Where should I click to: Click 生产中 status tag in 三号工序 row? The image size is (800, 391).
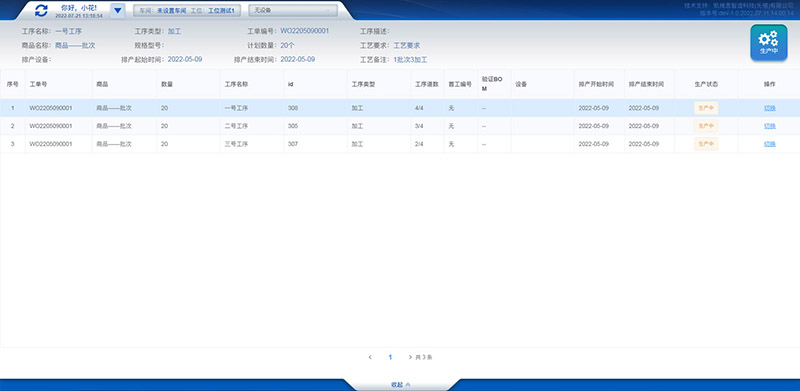click(x=706, y=144)
